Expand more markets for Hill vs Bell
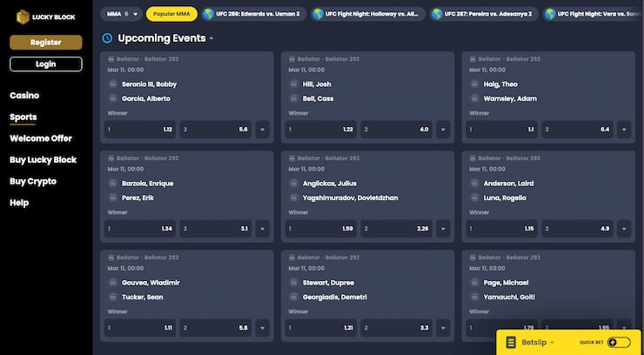644x355 pixels. [x=443, y=130]
